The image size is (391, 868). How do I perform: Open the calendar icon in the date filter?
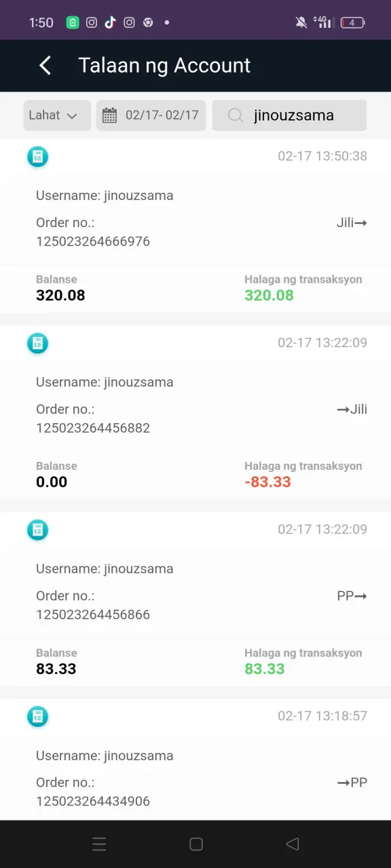(109, 115)
